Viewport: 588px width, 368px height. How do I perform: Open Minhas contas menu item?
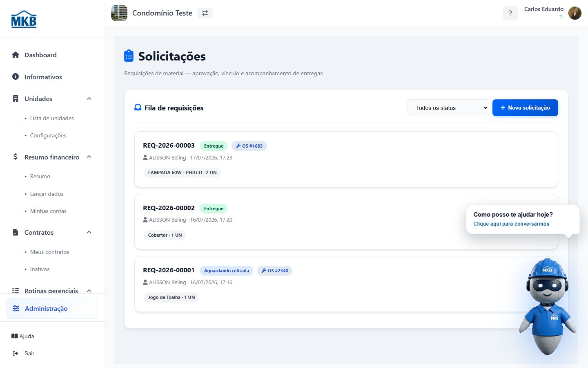point(48,211)
